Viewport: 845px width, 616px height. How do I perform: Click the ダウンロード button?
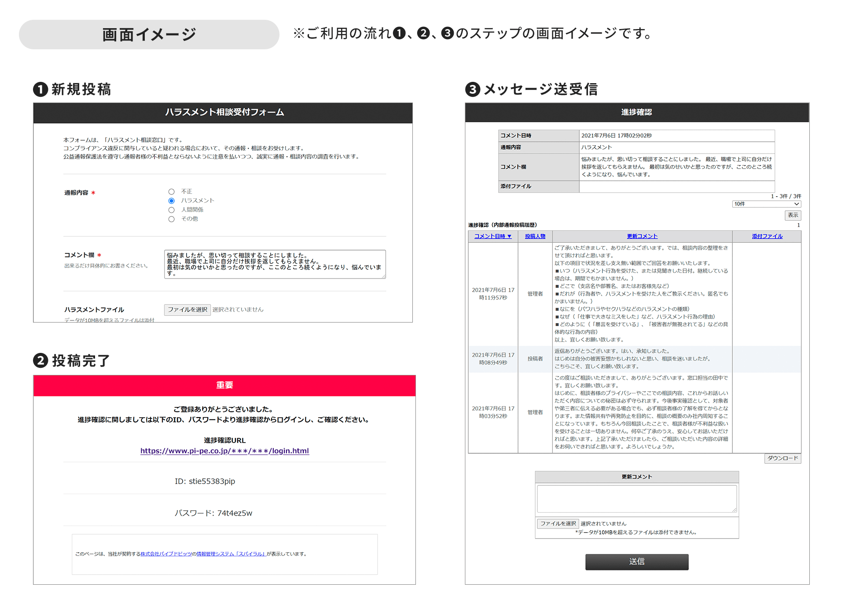point(783,458)
